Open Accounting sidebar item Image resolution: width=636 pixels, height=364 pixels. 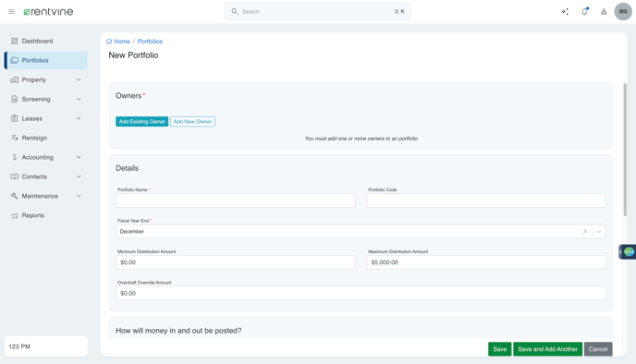[x=46, y=157]
